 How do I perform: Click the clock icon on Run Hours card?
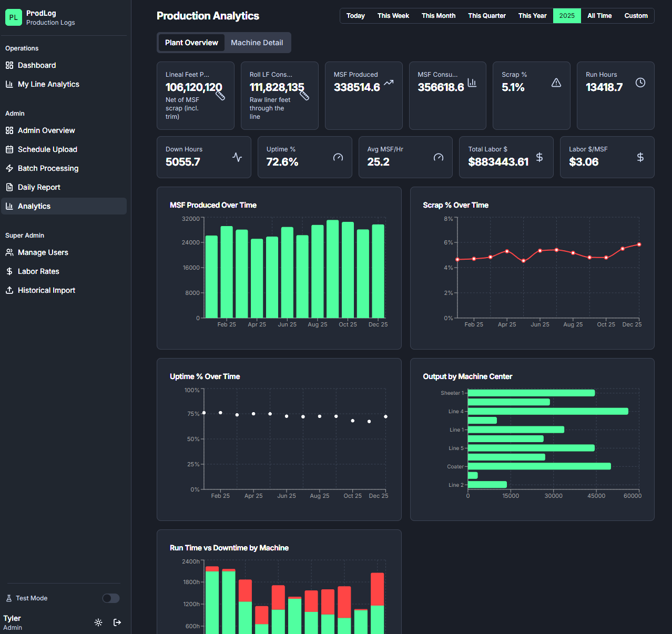coord(640,83)
